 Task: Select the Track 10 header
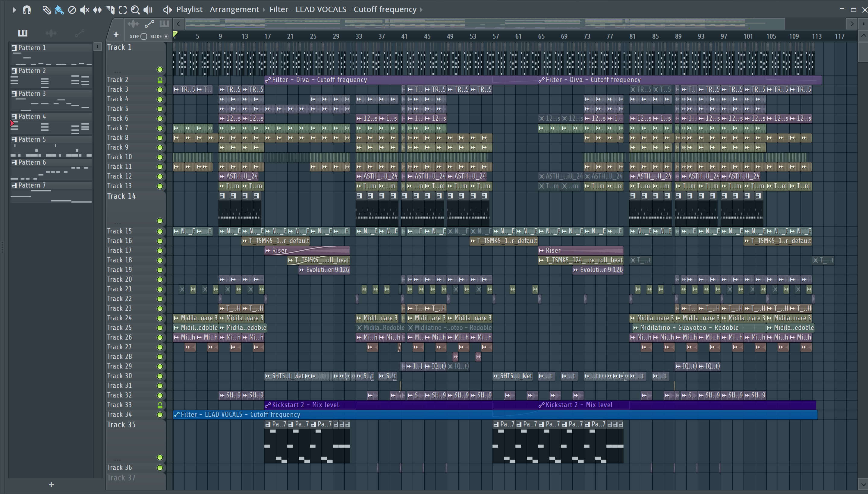tap(136, 157)
